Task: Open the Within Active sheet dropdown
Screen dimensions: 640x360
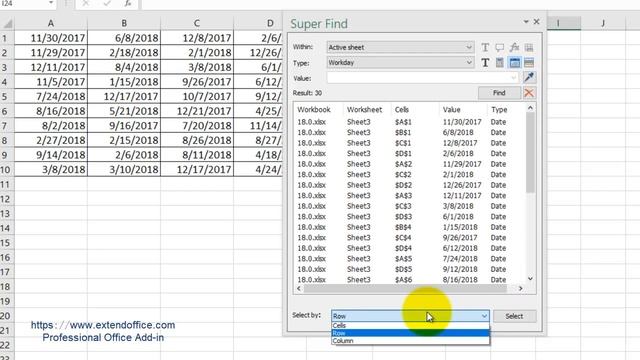Action: click(469, 47)
